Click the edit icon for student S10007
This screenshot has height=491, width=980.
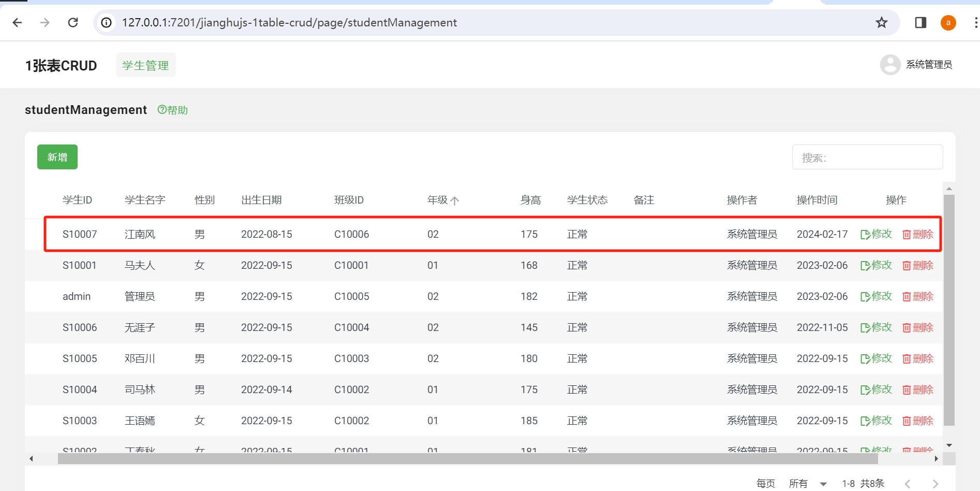click(x=875, y=235)
